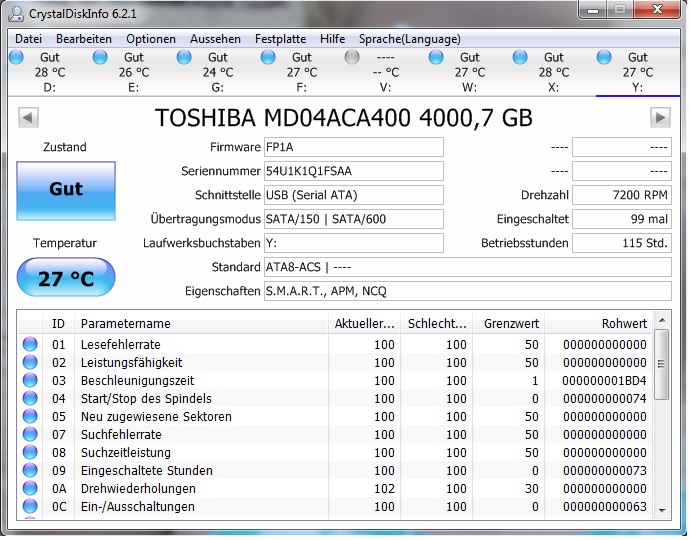Screen dimensions: 691x540
Task: Select drive D: status orb
Action: [x=16, y=57]
